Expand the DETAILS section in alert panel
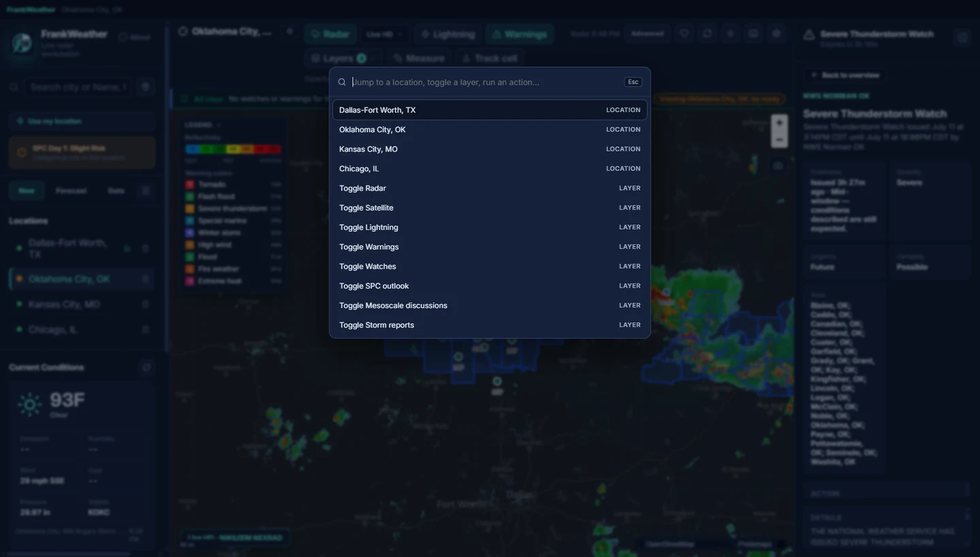The height and width of the screenshot is (557, 980). [887, 517]
